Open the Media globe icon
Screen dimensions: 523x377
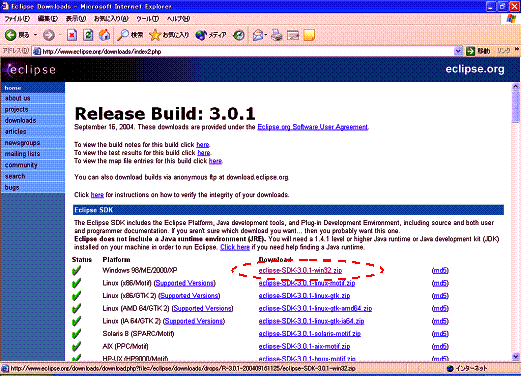coord(201,35)
